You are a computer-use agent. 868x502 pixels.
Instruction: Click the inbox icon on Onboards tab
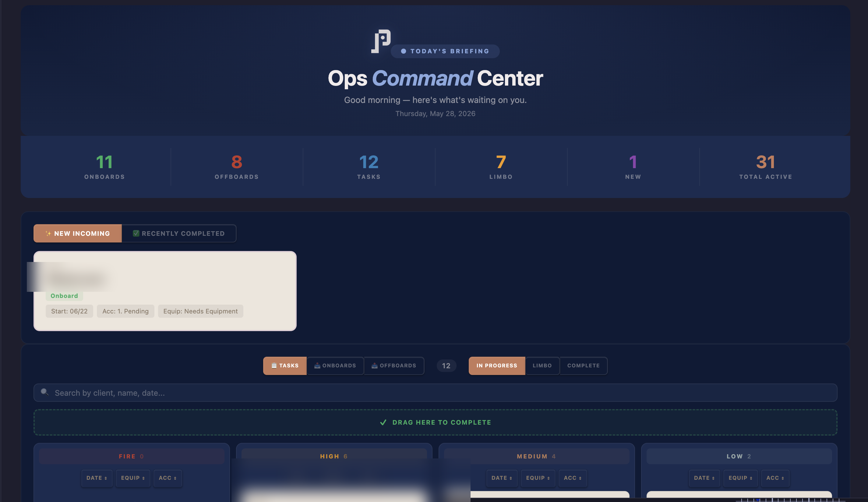[x=317, y=366]
